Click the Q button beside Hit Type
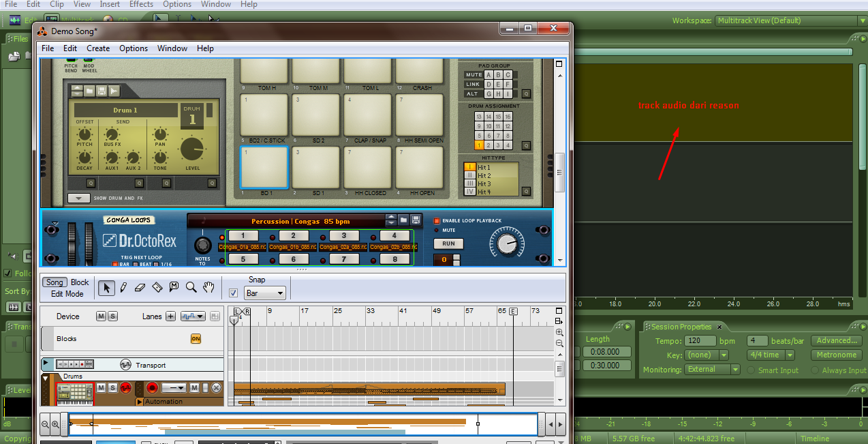 [526, 192]
